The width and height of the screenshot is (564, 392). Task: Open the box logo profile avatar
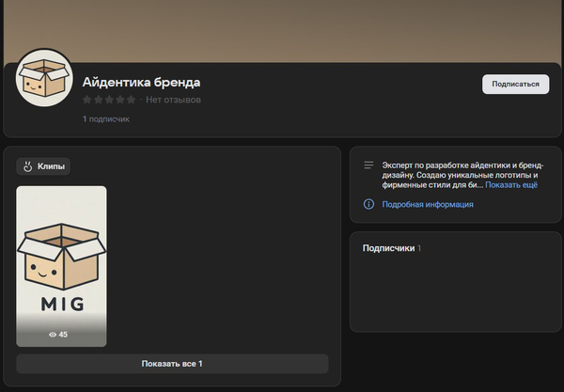click(44, 78)
